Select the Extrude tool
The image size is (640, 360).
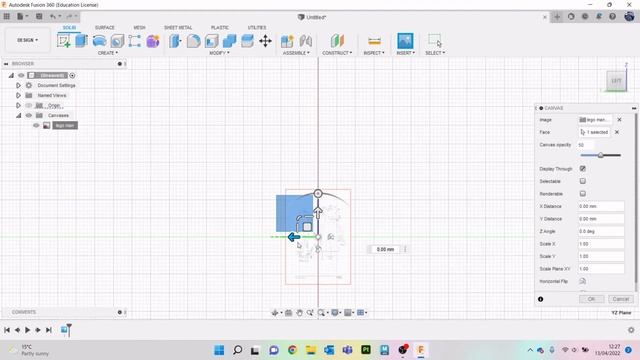(x=82, y=41)
